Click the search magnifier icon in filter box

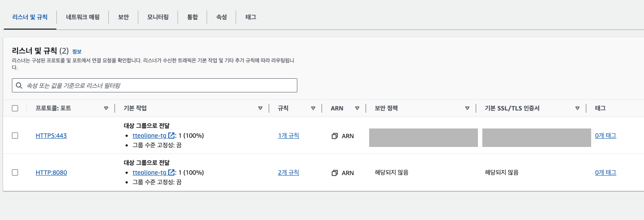pos(19,85)
